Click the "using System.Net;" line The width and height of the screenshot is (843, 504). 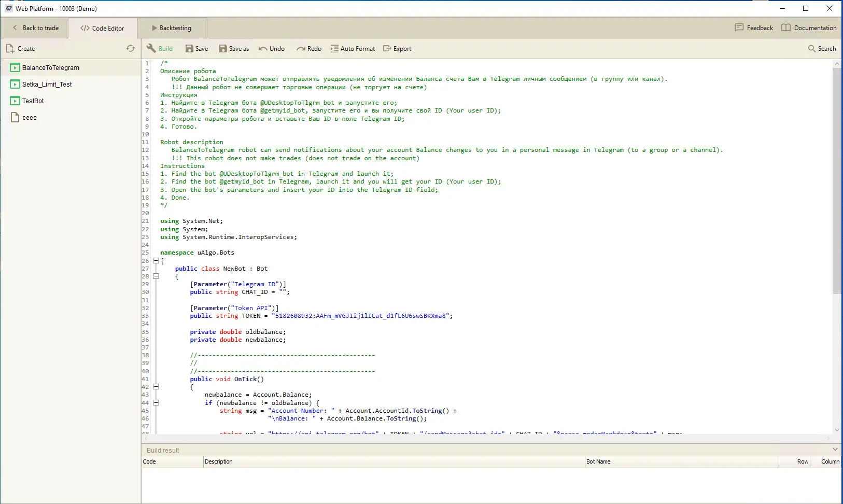191,221
